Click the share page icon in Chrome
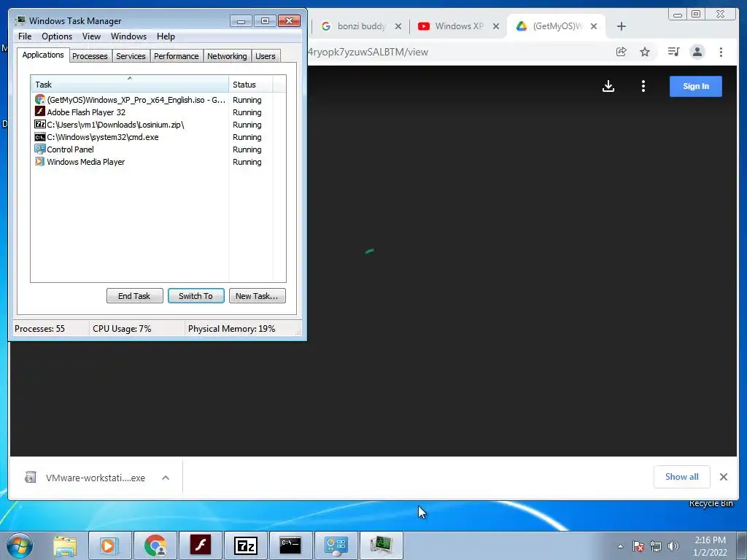 coord(621,52)
